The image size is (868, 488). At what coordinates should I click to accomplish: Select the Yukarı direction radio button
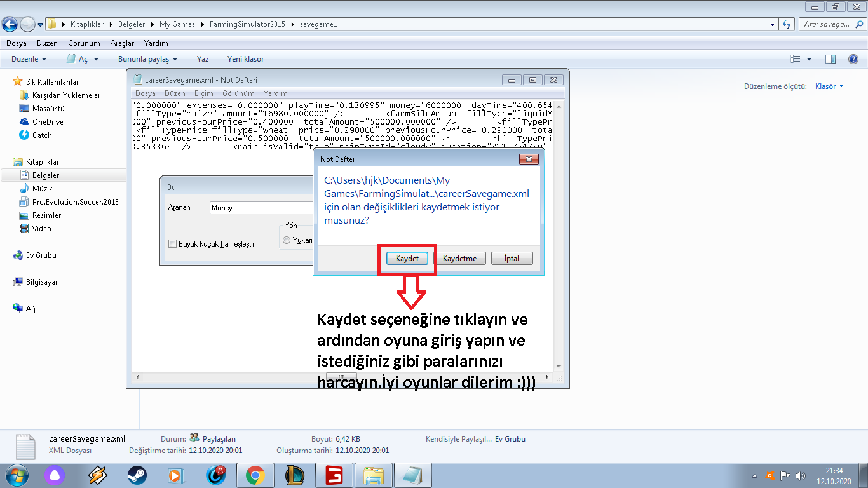[x=287, y=240]
